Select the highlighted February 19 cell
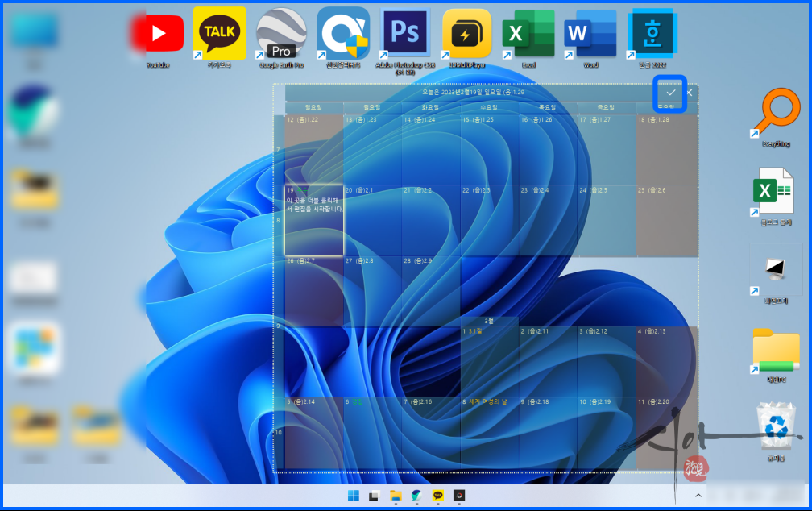 pyautogui.click(x=314, y=220)
